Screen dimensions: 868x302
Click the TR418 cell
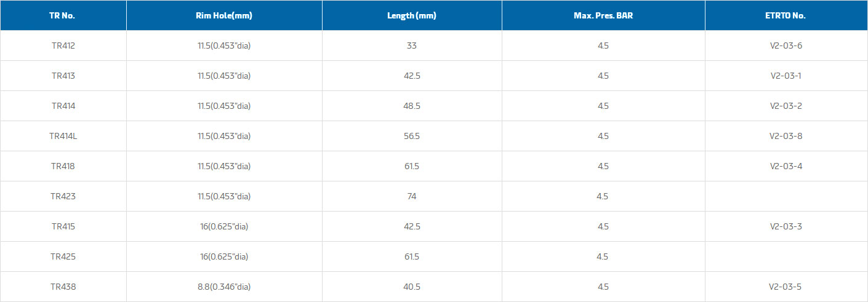(63, 166)
